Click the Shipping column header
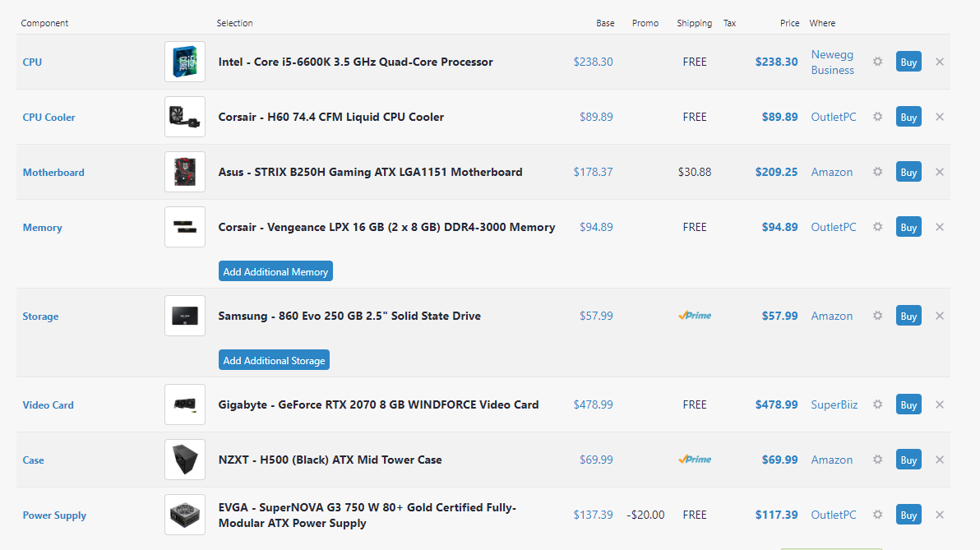 (x=695, y=23)
